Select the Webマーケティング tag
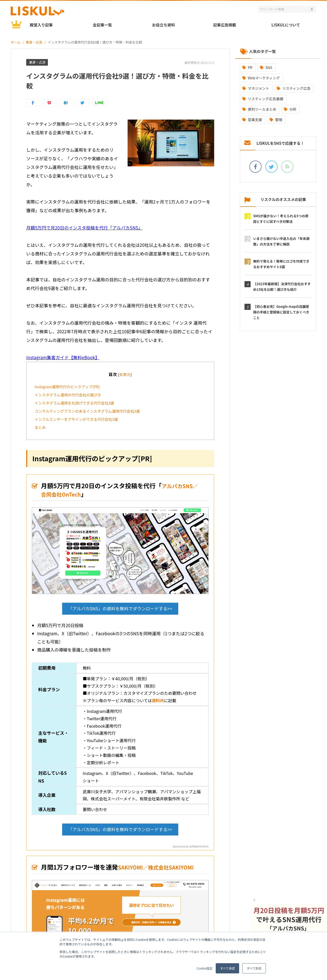 (261, 78)
